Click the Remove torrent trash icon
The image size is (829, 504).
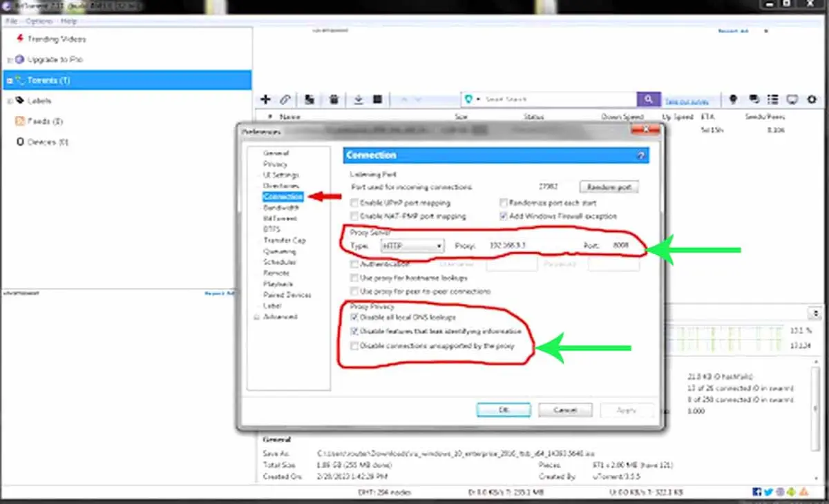coord(334,99)
